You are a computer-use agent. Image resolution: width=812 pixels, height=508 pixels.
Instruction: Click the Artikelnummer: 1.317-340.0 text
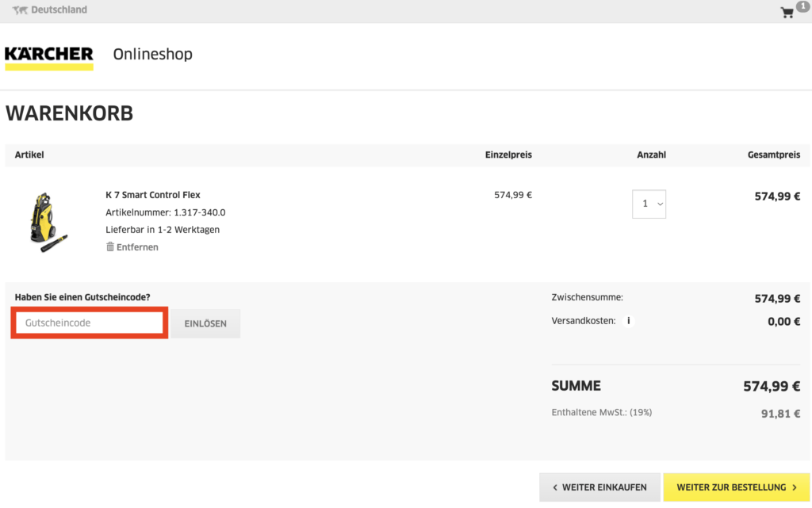coord(165,212)
